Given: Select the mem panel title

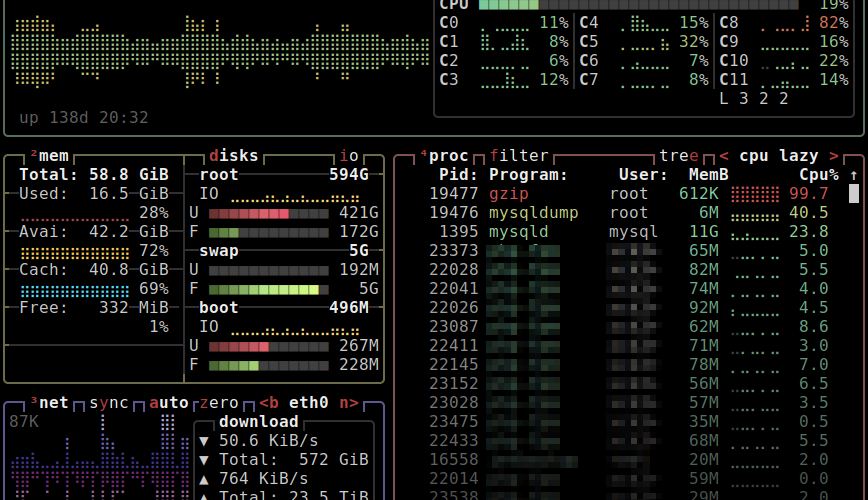Looking at the screenshot, I should pyautogui.click(x=53, y=156).
